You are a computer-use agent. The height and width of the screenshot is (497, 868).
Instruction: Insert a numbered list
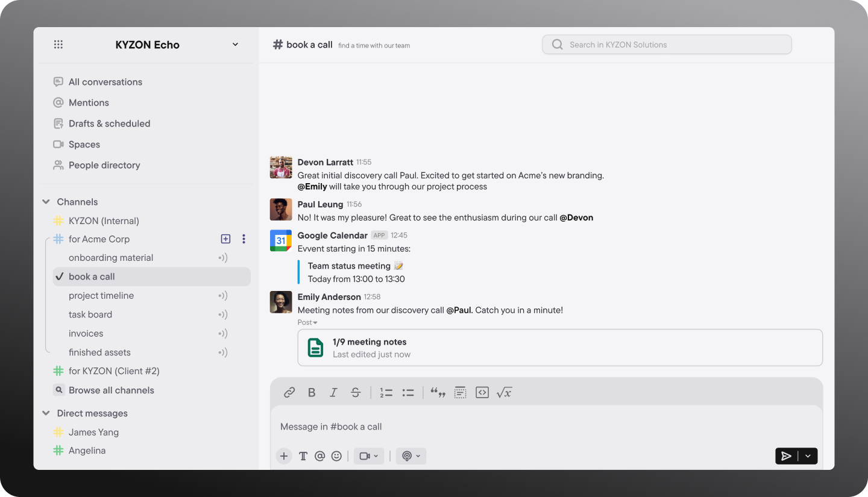pos(386,393)
